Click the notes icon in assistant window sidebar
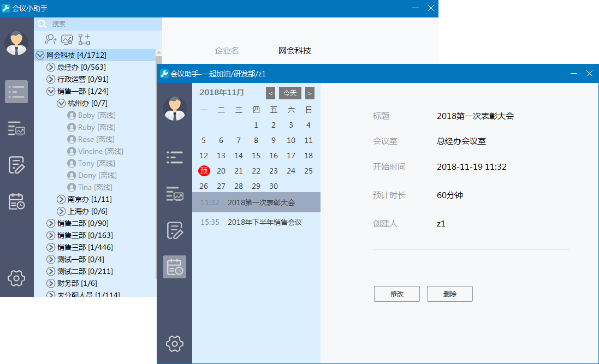Screen dimensions: 599x364 coord(174,230)
